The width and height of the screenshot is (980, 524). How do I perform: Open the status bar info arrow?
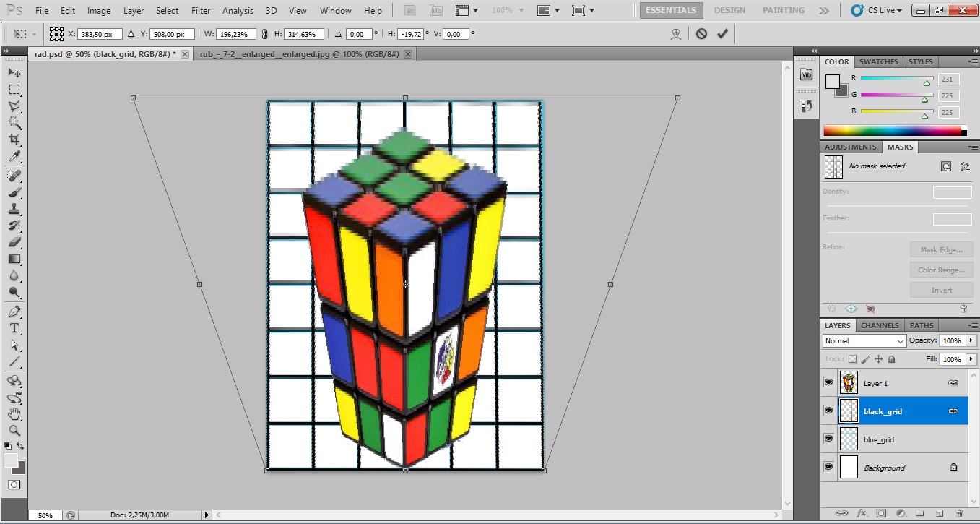point(207,515)
